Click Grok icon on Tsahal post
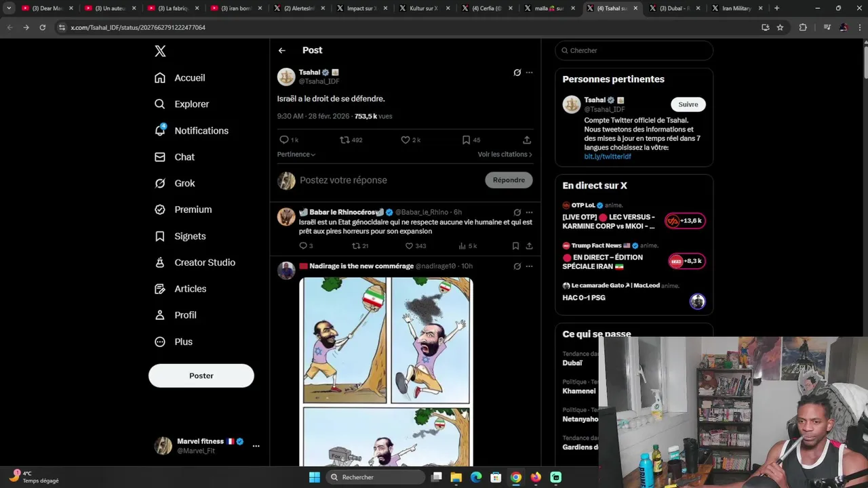The image size is (868, 488). (x=517, y=73)
